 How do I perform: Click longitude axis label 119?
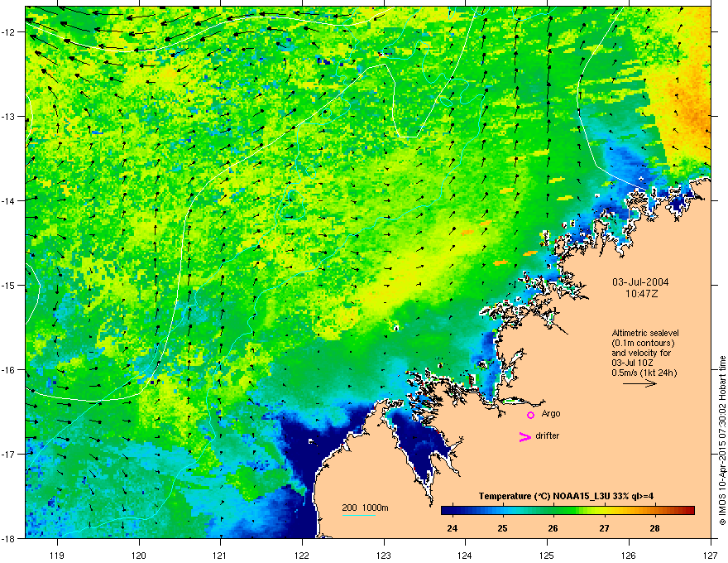(x=57, y=555)
